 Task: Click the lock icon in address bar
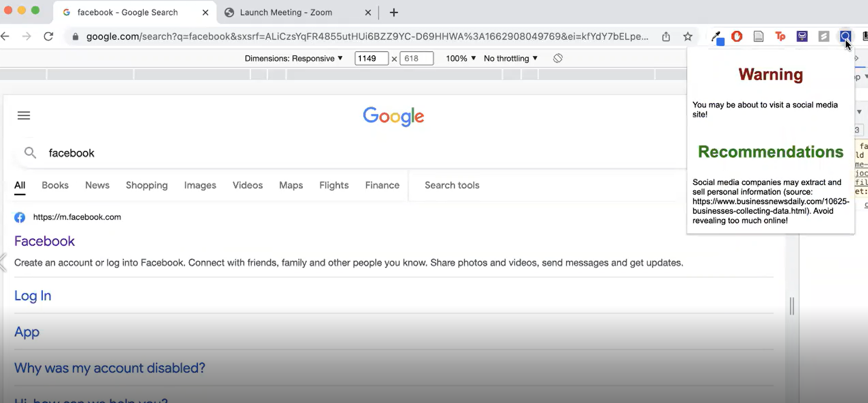pyautogui.click(x=76, y=37)
